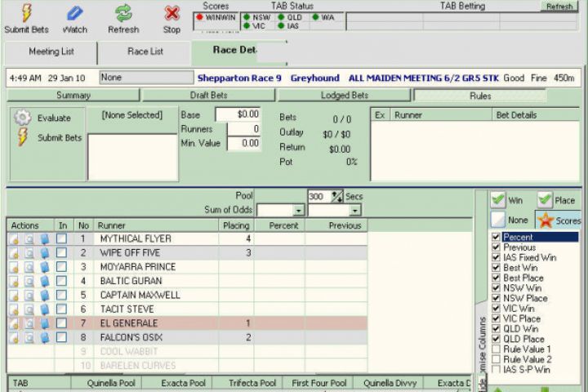The image size is (588, 392).
Task: Enable the Rule Value 1 checkbox
Action: [496, 349]
